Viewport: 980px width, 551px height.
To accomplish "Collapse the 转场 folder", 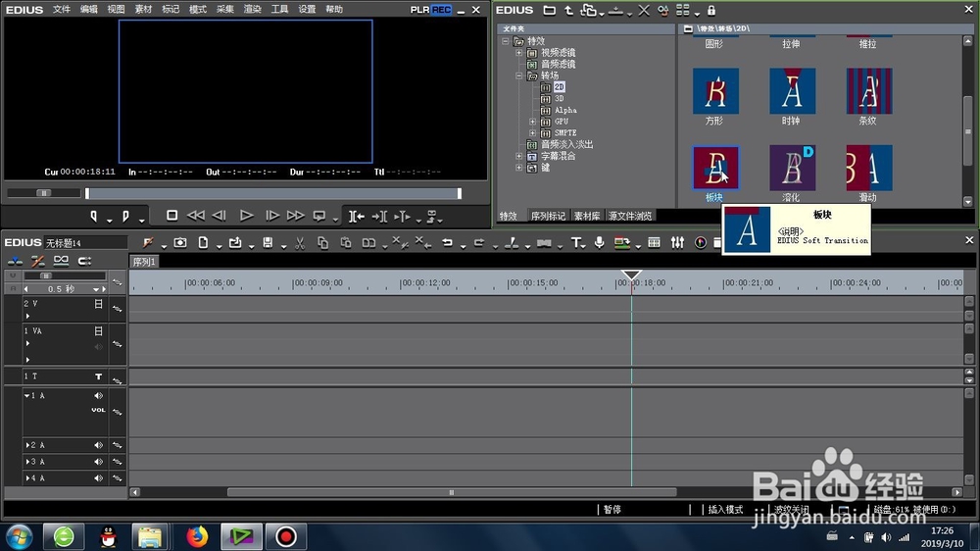I will tap(518, 75).
